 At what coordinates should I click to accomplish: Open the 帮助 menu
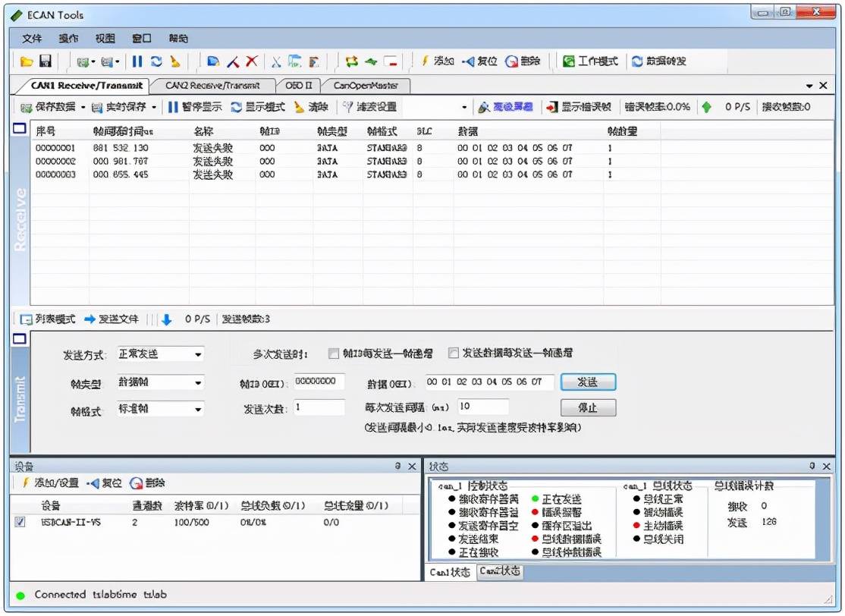click(x=178, y=38)
